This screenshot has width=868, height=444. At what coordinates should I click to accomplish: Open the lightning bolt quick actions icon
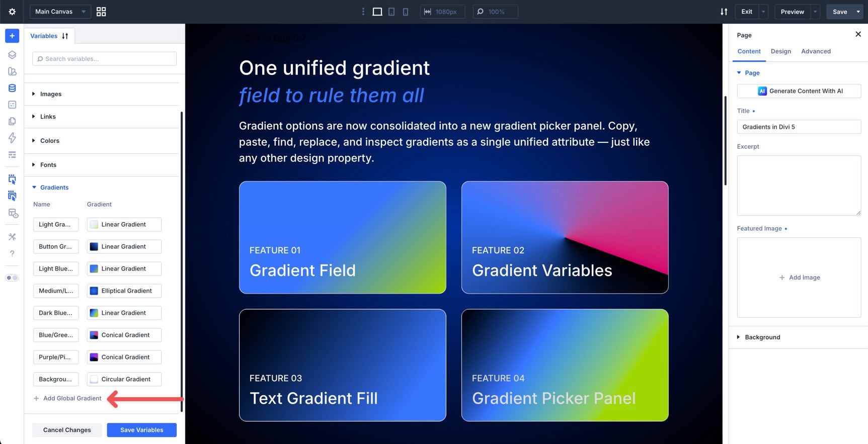[12, 138]
